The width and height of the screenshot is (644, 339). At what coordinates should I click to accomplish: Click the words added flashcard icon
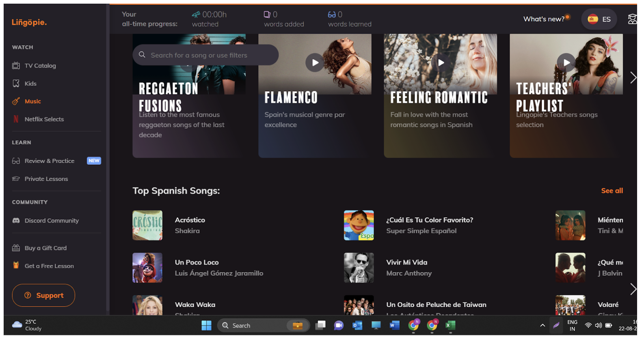click(x=267, y=15)
